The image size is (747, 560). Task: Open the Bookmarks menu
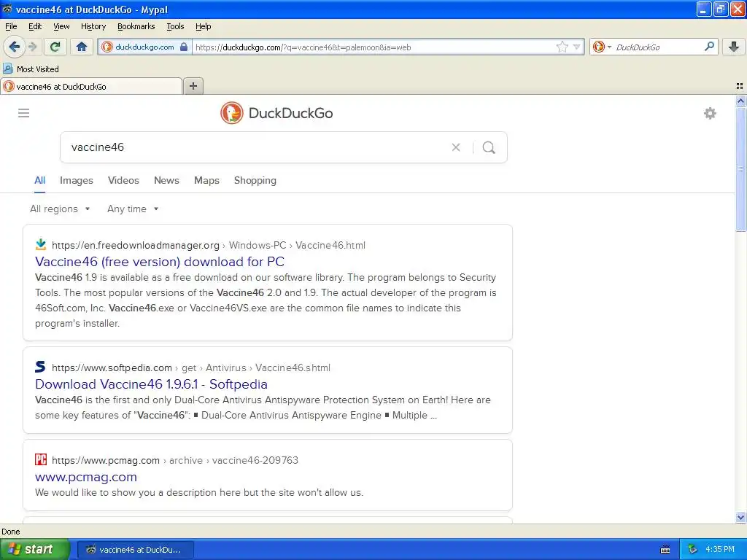pos(136,26)
